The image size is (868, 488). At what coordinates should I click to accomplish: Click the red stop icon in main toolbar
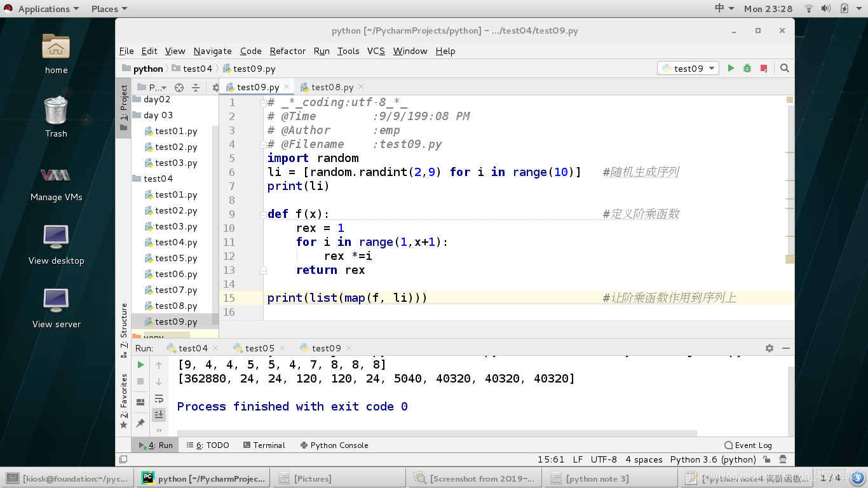(x=764, y=68)
